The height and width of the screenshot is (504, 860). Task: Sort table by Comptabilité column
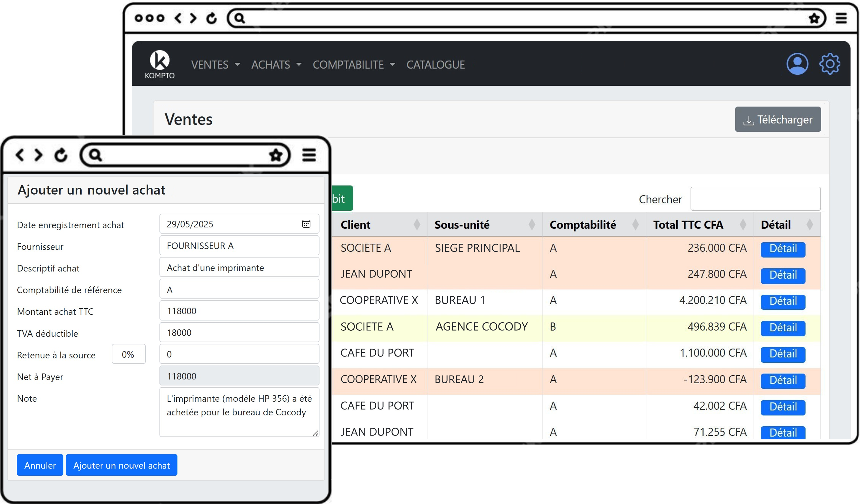point(635,225)
